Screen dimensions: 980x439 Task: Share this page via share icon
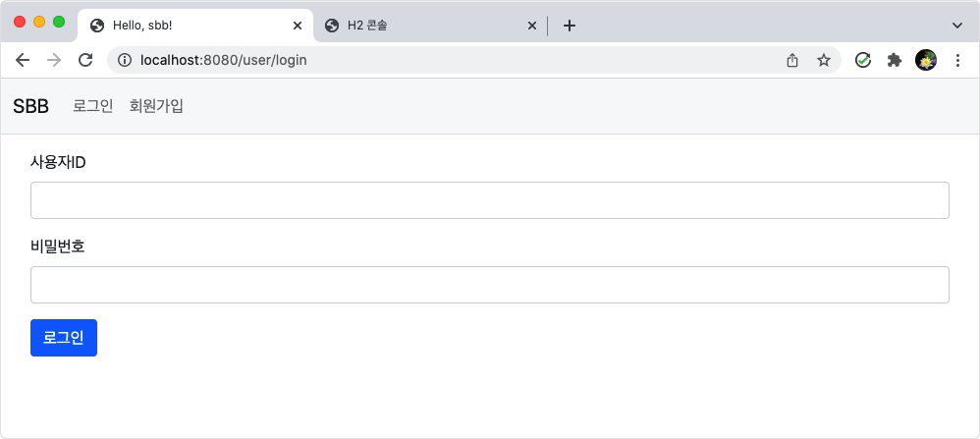coord(791,60)
